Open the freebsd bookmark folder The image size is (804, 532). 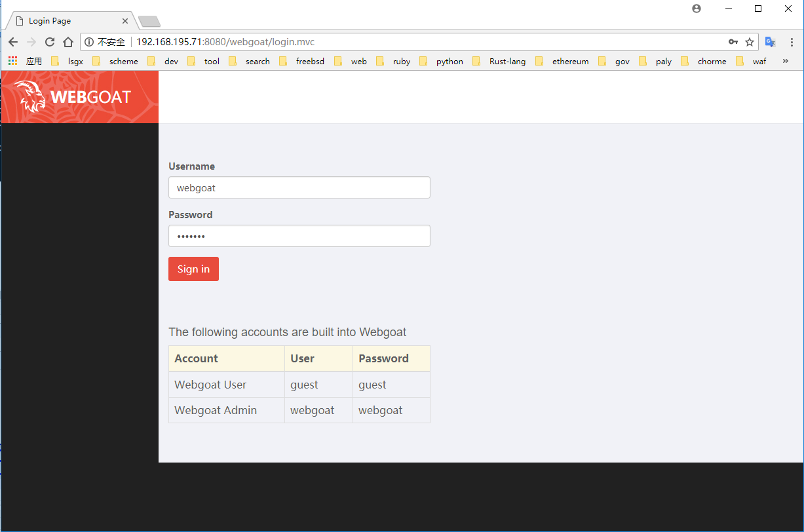tap(301, 61)
